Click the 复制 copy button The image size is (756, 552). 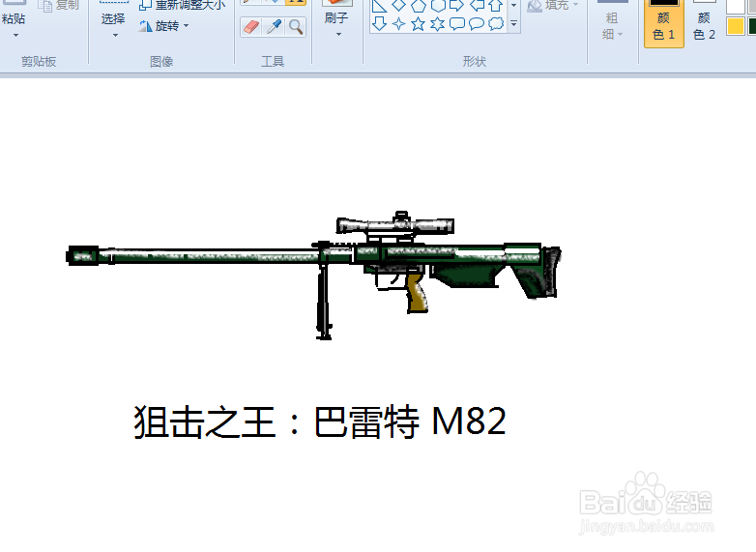click(59, 5)
